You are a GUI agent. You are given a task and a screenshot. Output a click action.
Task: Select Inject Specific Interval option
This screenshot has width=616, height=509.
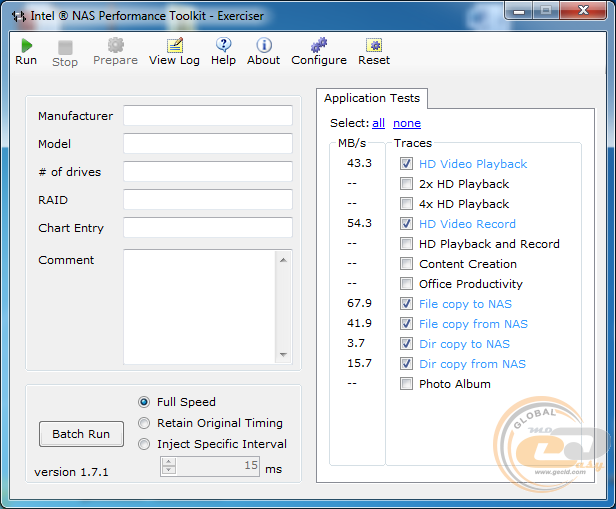(144, 444)
